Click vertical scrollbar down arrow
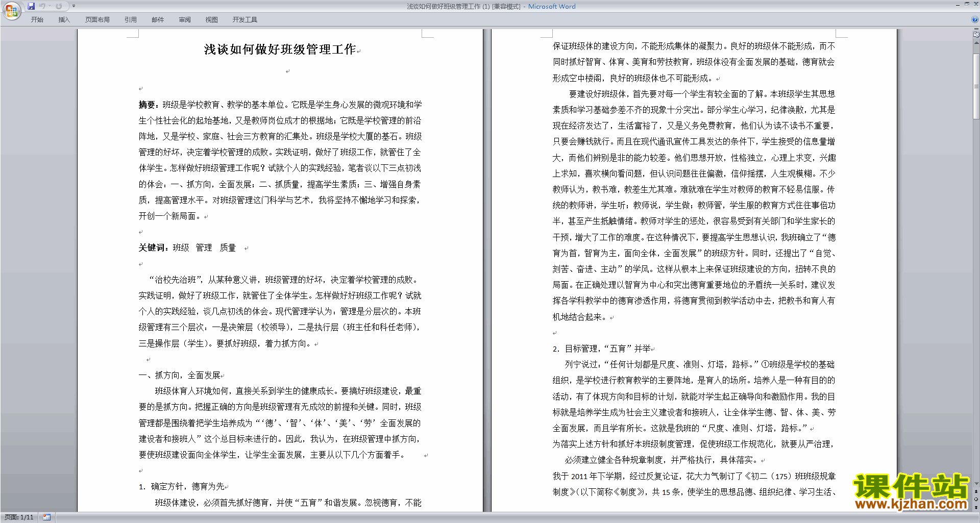 tap(976, 483)
